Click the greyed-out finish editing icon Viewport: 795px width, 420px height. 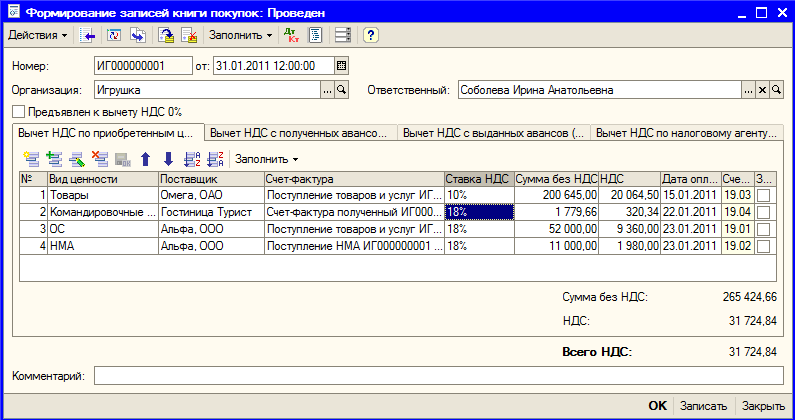(x=123, y=159)
